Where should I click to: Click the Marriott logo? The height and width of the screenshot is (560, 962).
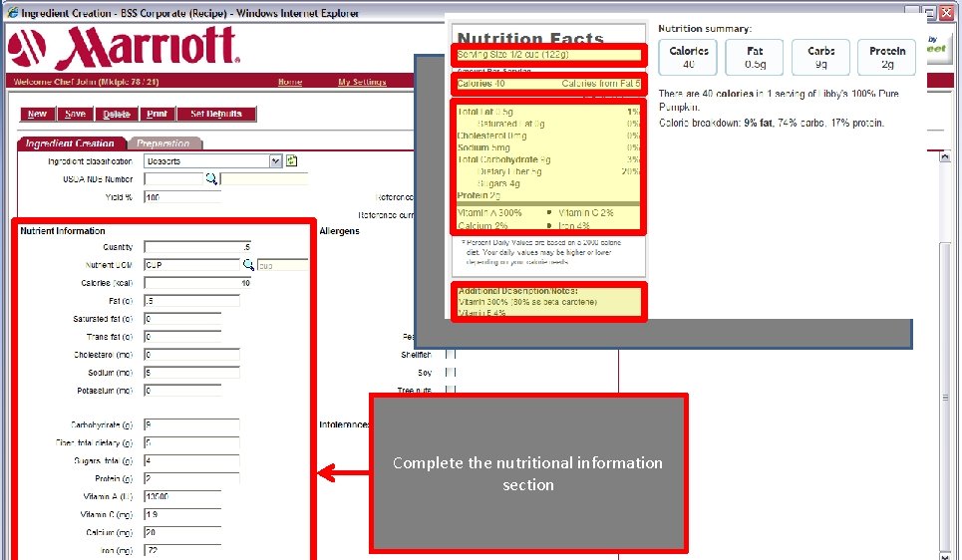pos(124,47)
